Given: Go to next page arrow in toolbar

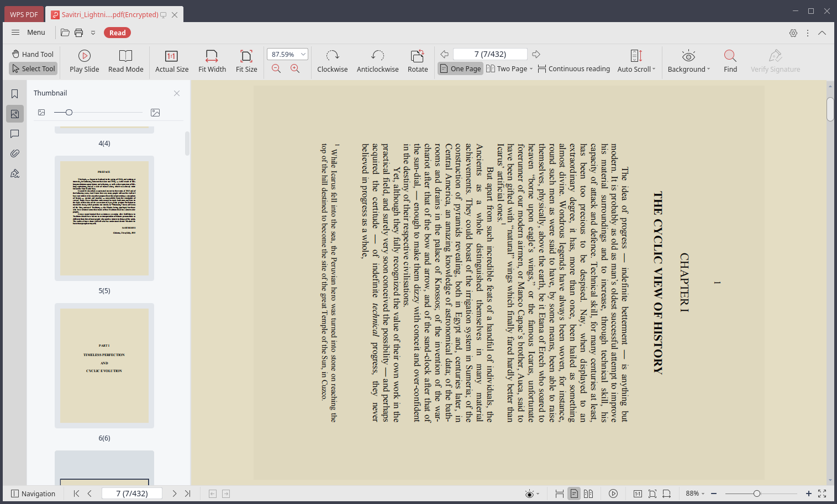Looking at the screenshot, I should [x=536, y=54].
